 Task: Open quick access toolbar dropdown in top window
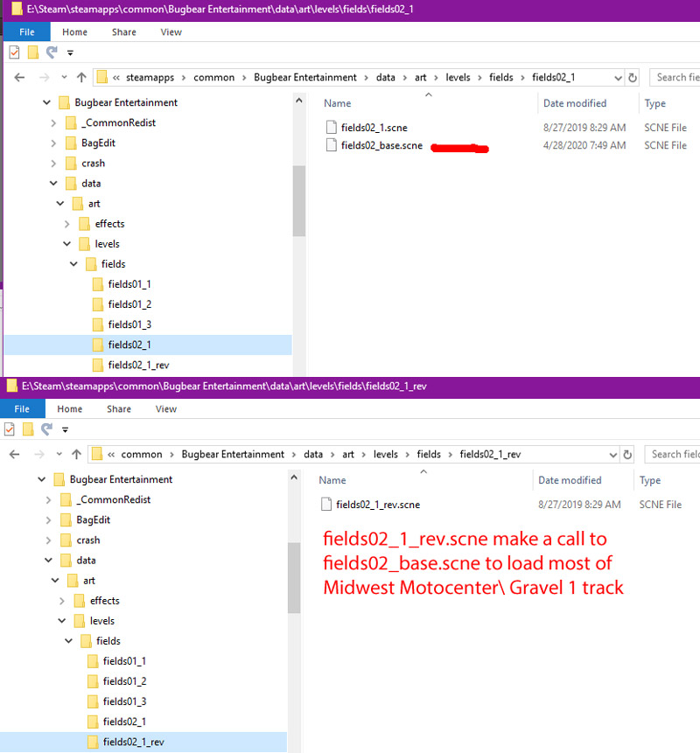click(x=70, y=52)
